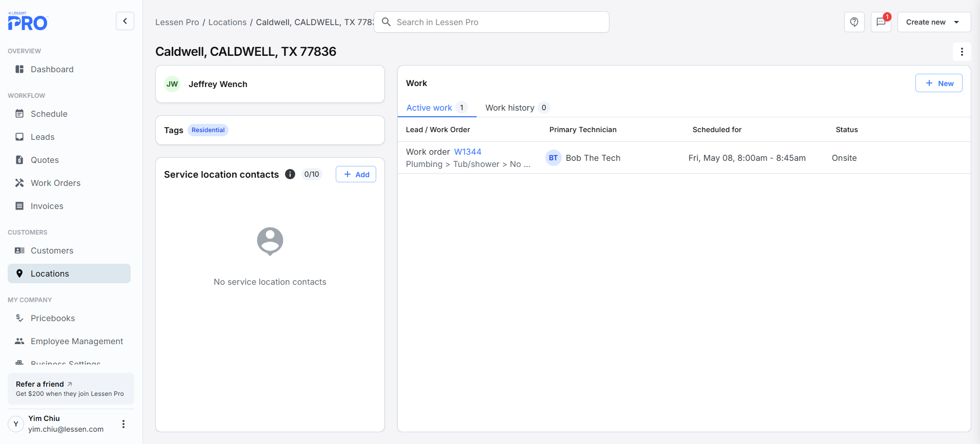The width and height of the screenshot is (980, 444).
Task: Click the JW customer avatar
Action: 172,84
